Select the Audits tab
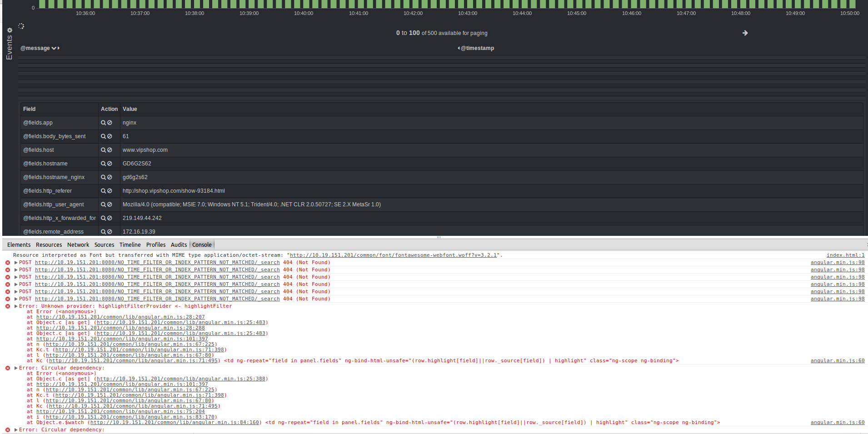 coord(179,245)
